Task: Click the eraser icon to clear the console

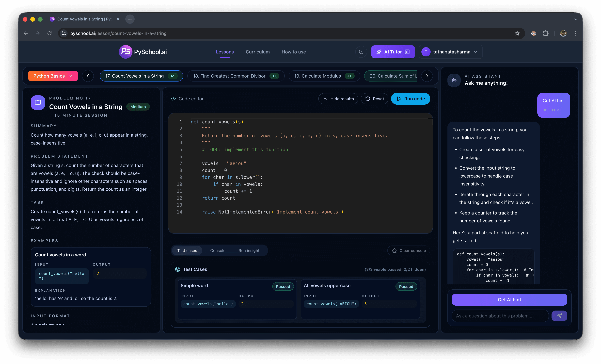Action: coord(394,250)
